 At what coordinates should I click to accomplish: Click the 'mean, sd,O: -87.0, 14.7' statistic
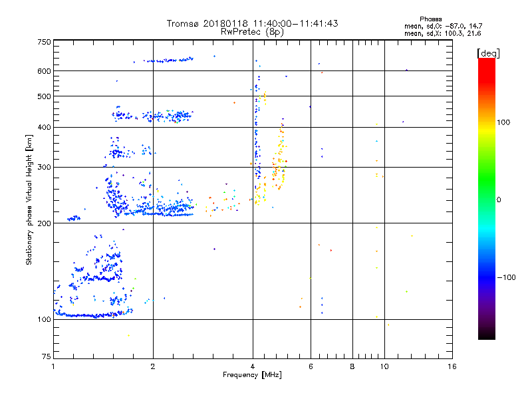click(x=443, y=26)
